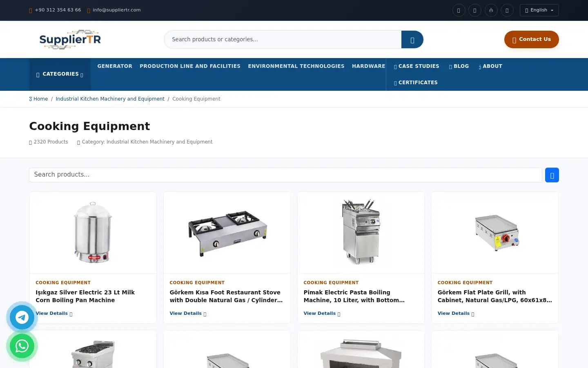Viewport: 588px width, 368px height.
Task: Open the English language dropdown
Action: click(x=539, y=10)
